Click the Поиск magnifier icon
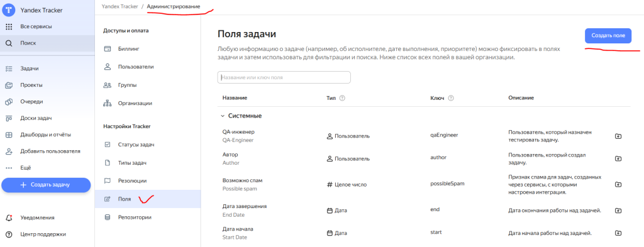The height and width of the screenshot is (247, 644). tap(9, 43)
